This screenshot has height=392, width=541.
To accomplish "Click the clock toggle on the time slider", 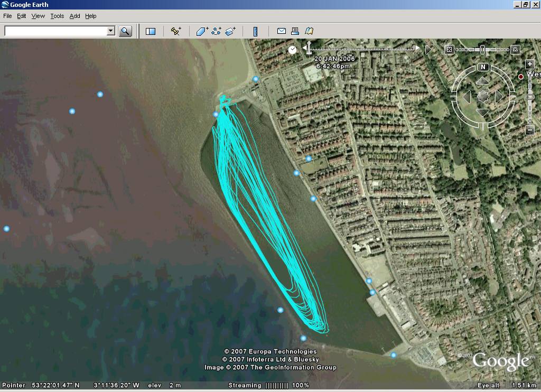I will (x=292, y=49).
